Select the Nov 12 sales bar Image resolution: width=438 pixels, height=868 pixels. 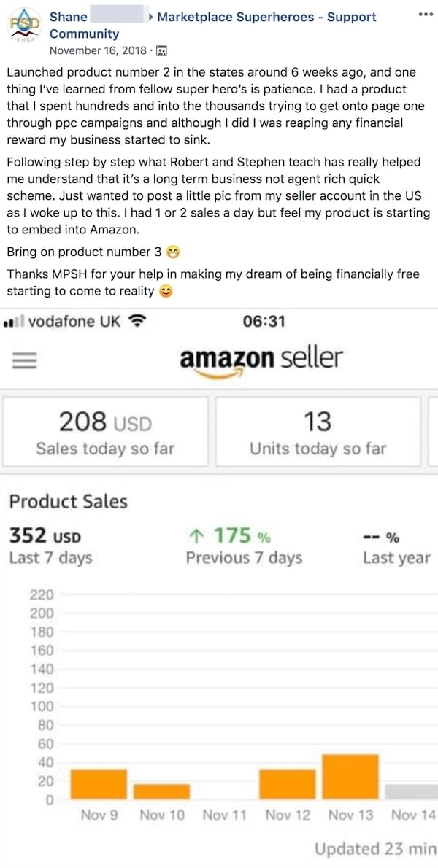[x=287, y=784]
